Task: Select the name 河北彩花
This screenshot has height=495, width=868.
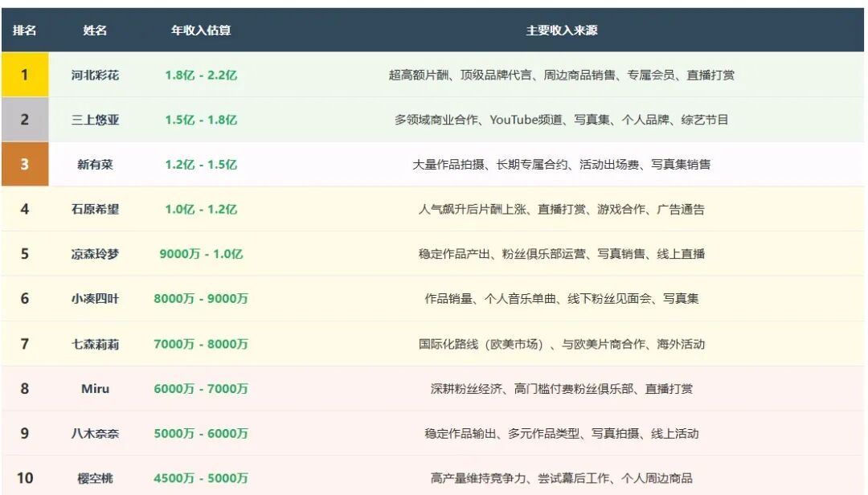Action: point(95,75)
